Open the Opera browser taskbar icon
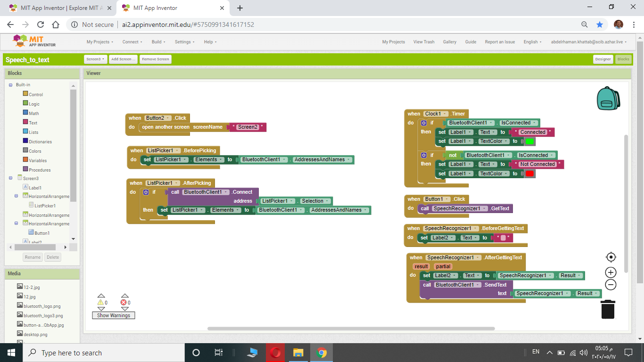644x362 pixels. point(276,353)
